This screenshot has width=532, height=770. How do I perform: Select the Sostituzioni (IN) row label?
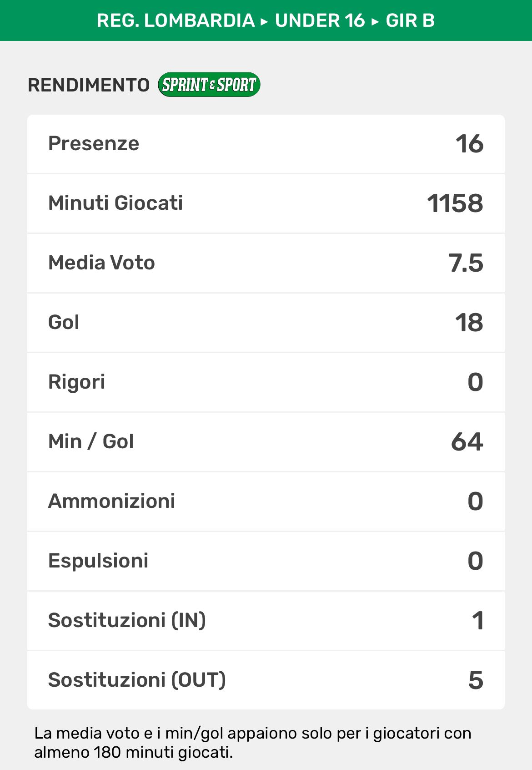coord(127,621)
